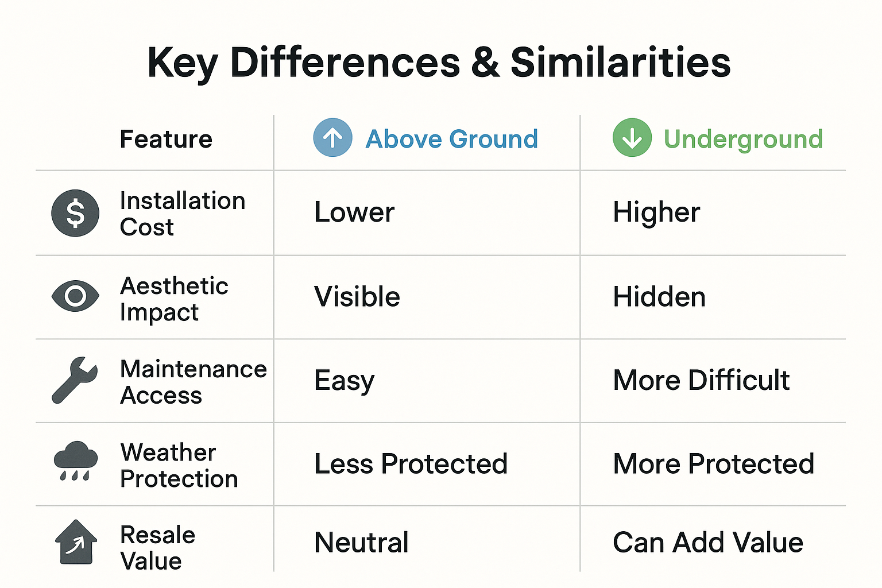Click the Higher installation cost cell
This screenshot has height=588, width=882.
[x=656, y=212]
